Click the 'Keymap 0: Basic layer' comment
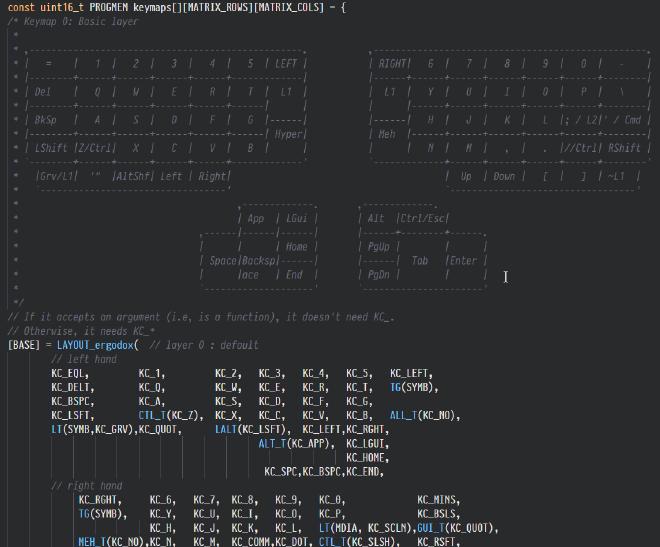The image size is (660, 547). click(81, 21)
